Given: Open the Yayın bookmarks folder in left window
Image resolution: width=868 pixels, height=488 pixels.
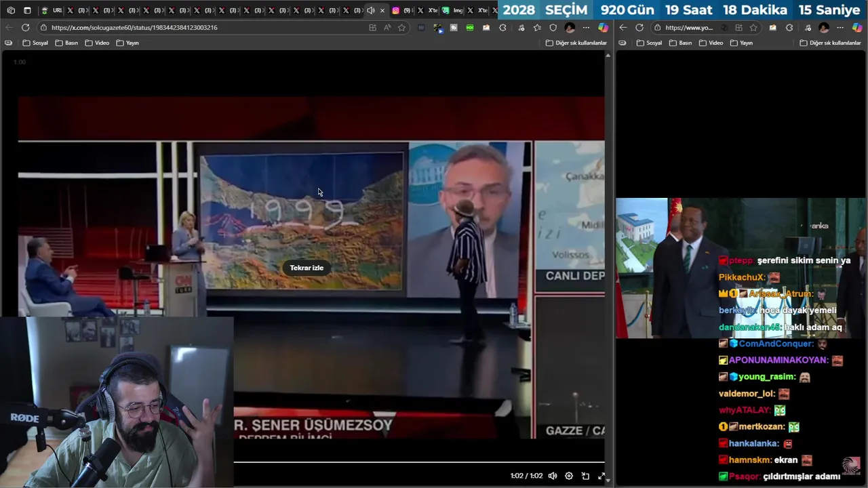Looking at the screenshot, I should coord(127,43).
